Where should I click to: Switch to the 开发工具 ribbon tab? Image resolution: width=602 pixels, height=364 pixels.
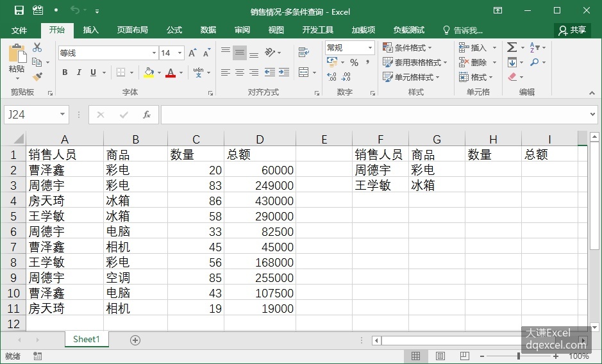(317, 30)
